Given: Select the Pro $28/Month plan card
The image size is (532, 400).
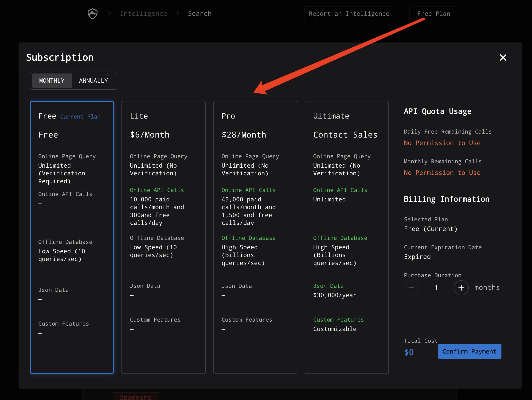Looking at the screenshot, I should 255,237.
